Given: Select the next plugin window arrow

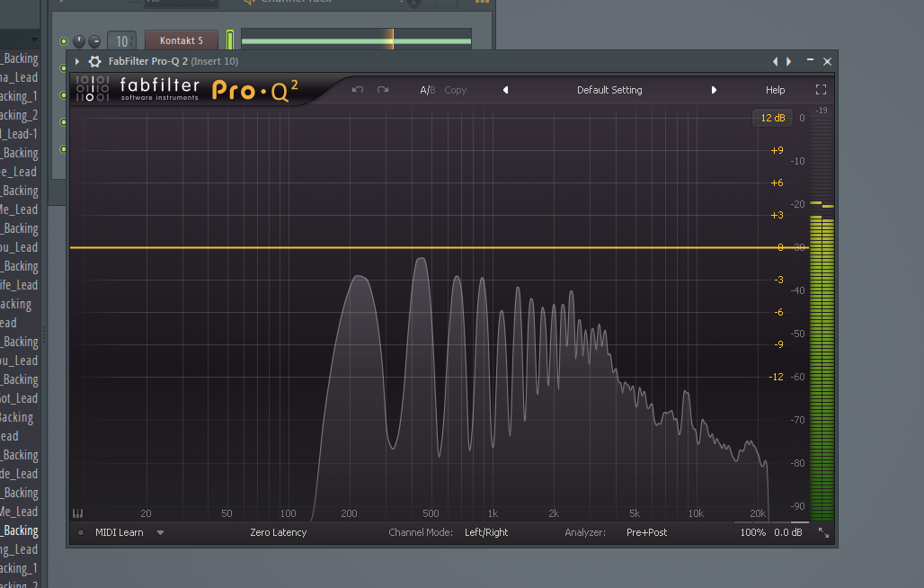Looking at the screenshot, I should tap(789, 61).
